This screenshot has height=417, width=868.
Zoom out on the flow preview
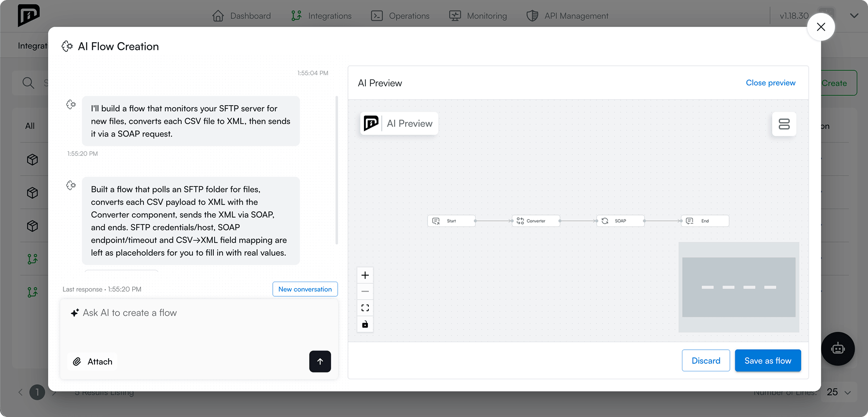pos(365,292)
